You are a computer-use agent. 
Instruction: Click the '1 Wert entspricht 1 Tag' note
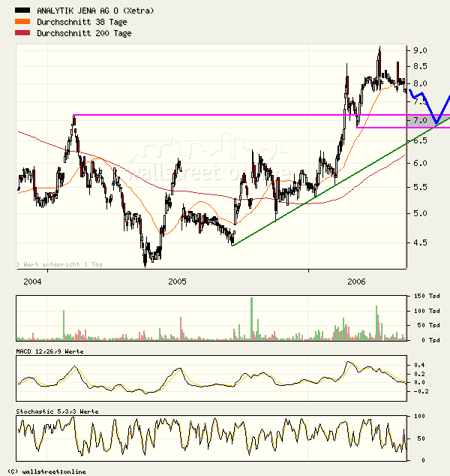[60, 264]
